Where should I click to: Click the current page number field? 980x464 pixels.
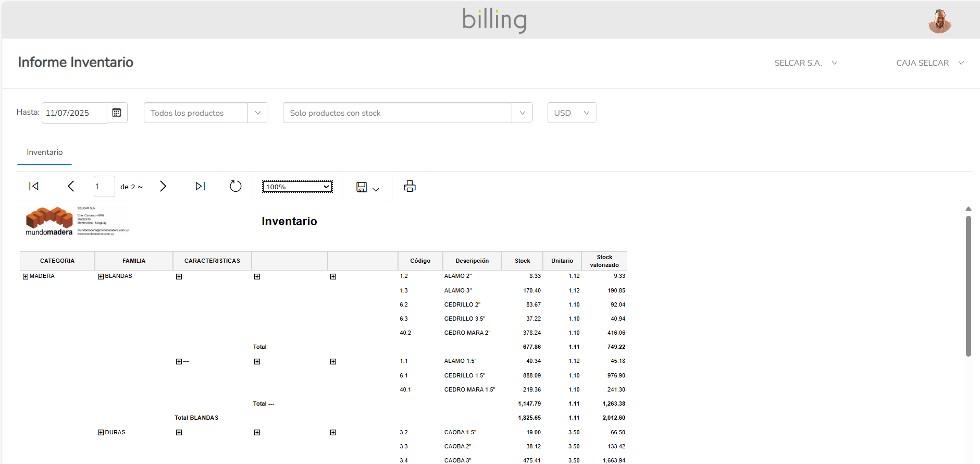[x=104, y=187]
